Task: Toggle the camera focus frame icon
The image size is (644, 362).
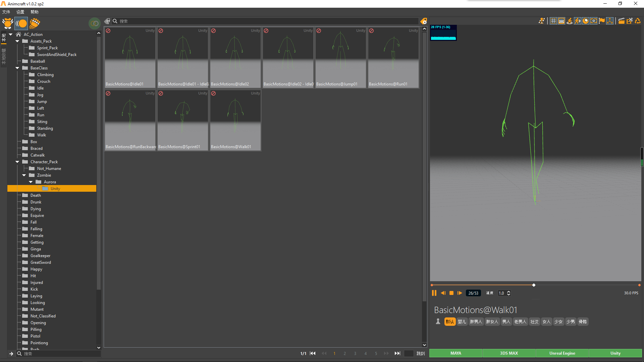Action: coord(594,21)
